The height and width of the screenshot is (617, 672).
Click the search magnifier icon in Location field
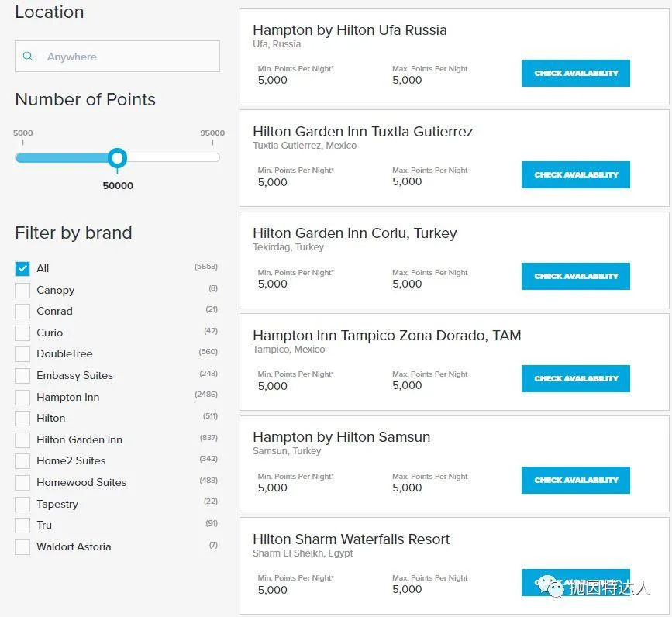coord(28,56)
